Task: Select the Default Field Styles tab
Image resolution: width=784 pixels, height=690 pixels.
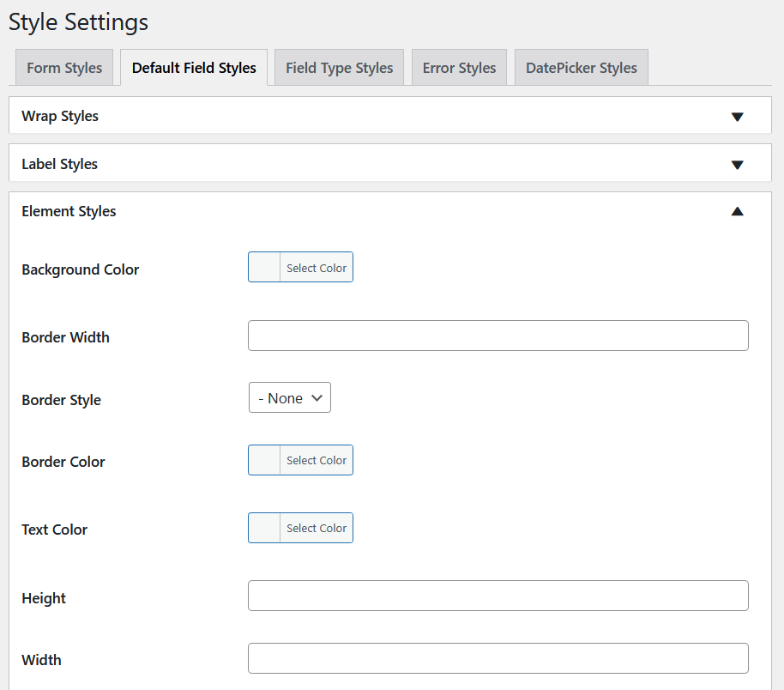Action: (194, 67)
